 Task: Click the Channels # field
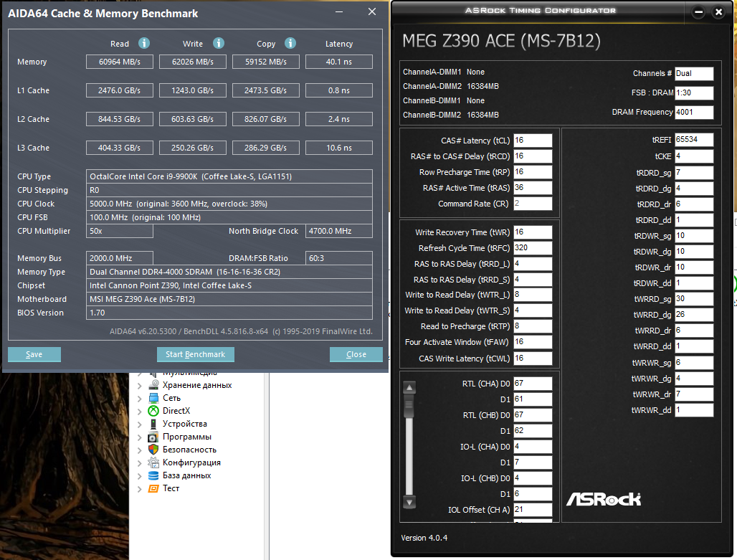coord(694,73)
